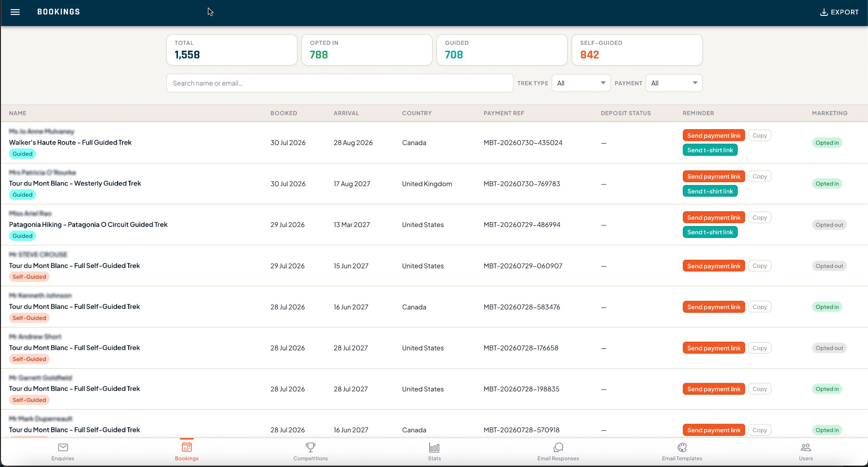This screenshot has height=467, width=868.
Task: Send t-shirt link for Patagonia O Circuit booking
Action: click(710, 232)
